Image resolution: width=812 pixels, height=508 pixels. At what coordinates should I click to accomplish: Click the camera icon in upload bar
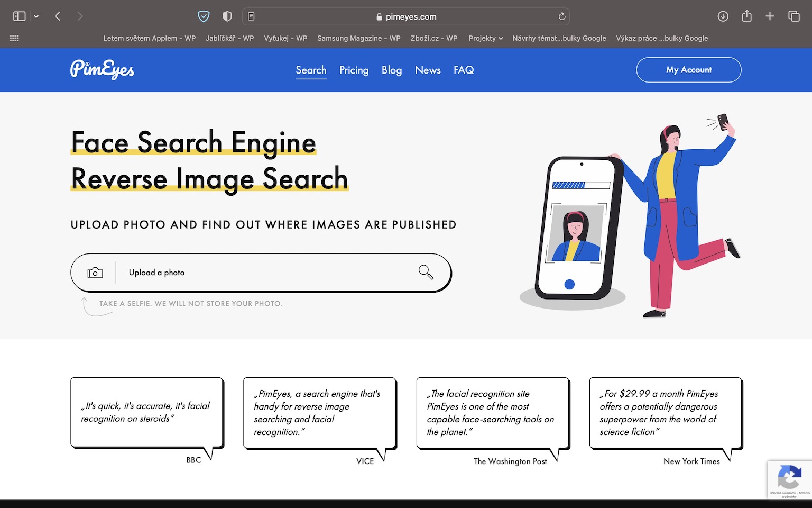pyautogui.click(x=95, y=273)
